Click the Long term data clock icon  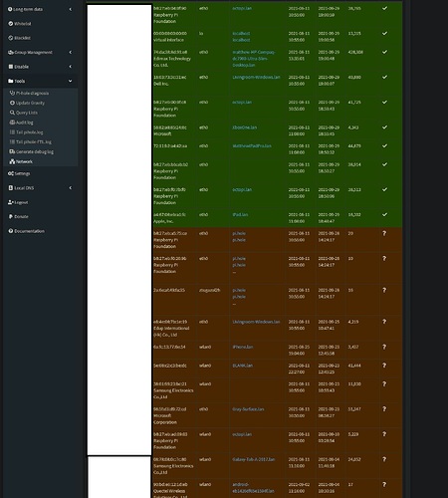pyautogui.click(x=10, y=9)
